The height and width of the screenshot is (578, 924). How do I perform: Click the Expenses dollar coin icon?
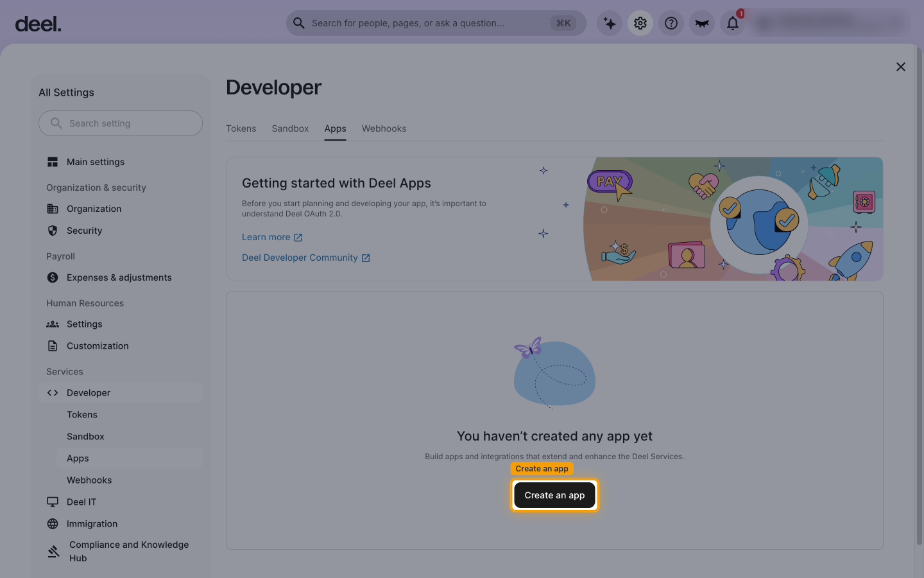[53, 277]
